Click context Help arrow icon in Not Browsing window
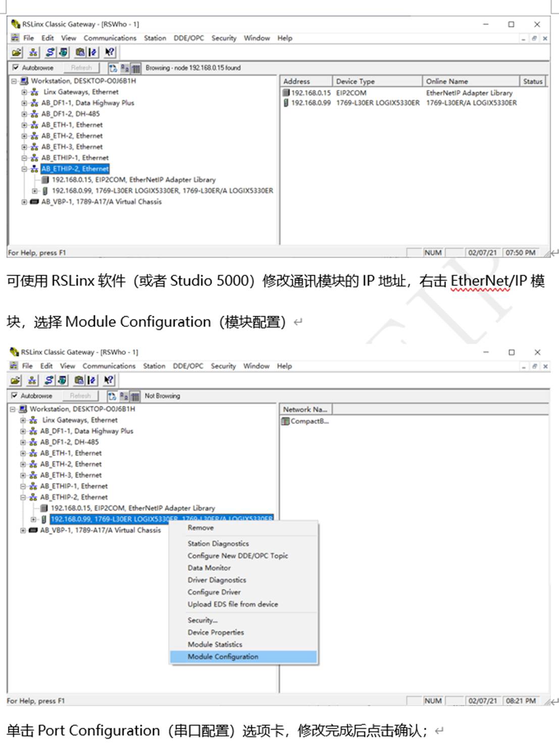This screenshot has width=559, height=756. [109, 380]
